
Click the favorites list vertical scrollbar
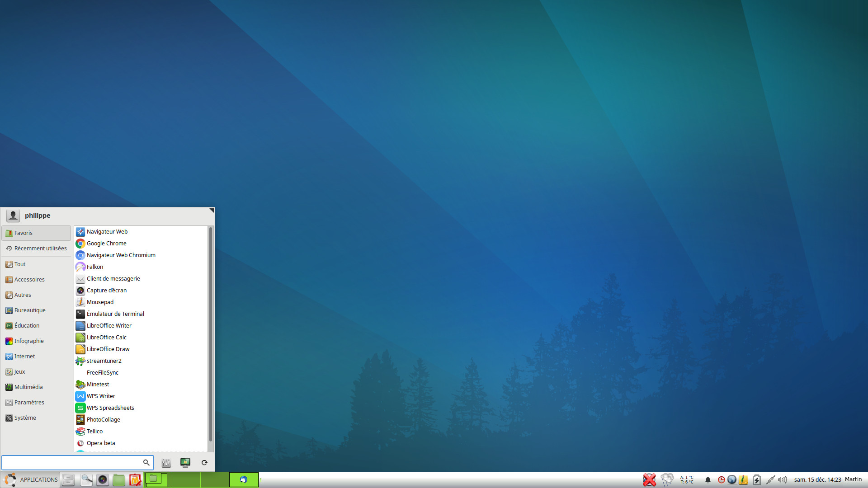[210, 334]
